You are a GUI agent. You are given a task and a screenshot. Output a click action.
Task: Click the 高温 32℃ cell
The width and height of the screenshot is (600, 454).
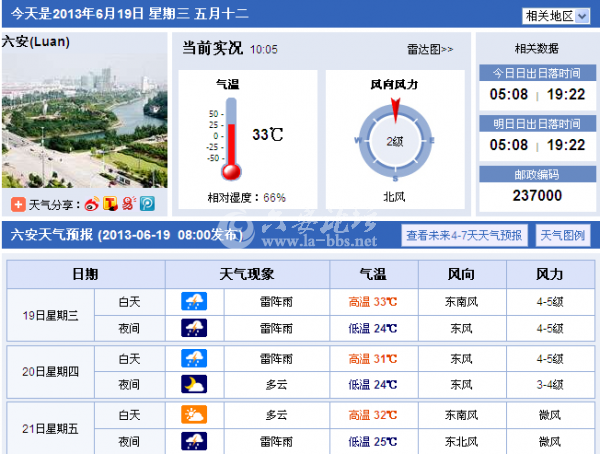tap(373, 415)
